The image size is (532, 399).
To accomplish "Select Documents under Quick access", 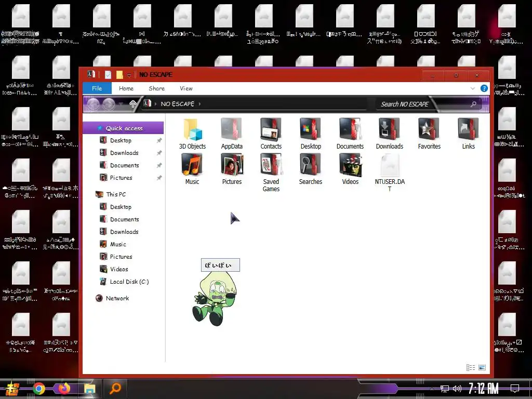I will 125,165.
